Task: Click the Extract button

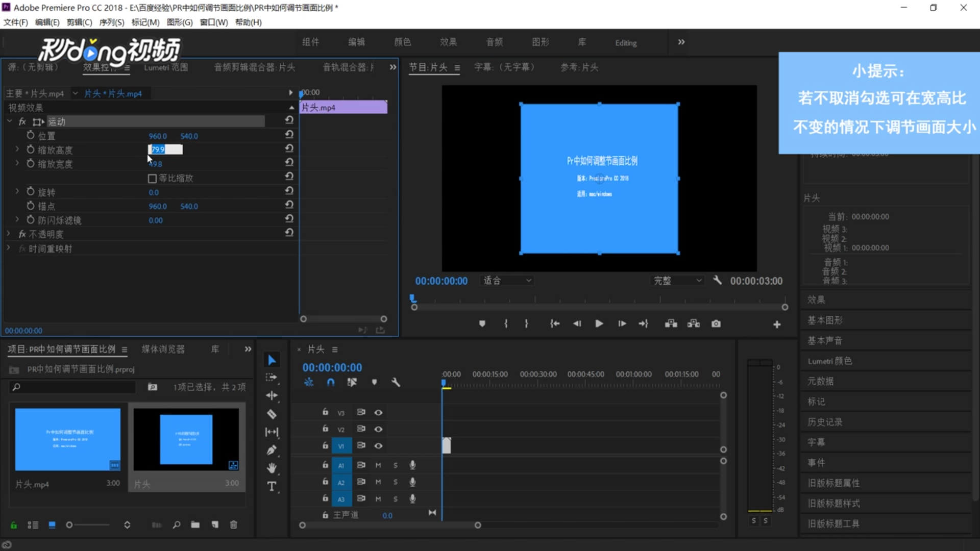Action: (x=693, y=324)
